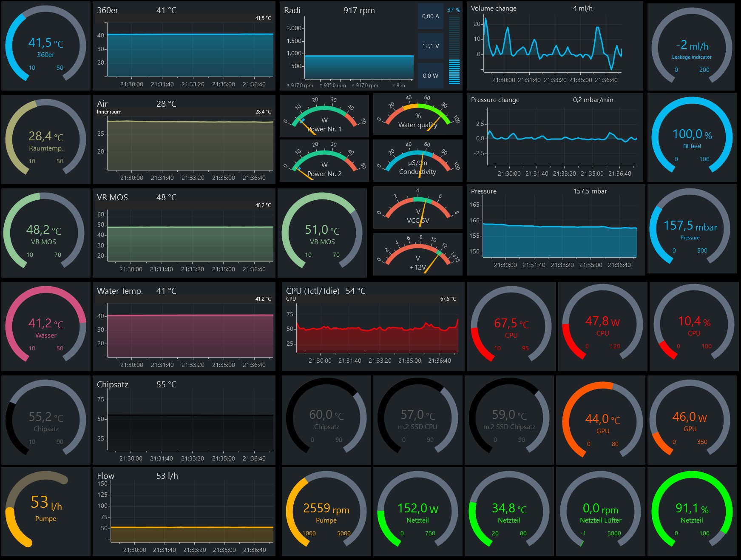Click the +12V voltage gauge
Viewport: 741px width, 560px height.
418,254
